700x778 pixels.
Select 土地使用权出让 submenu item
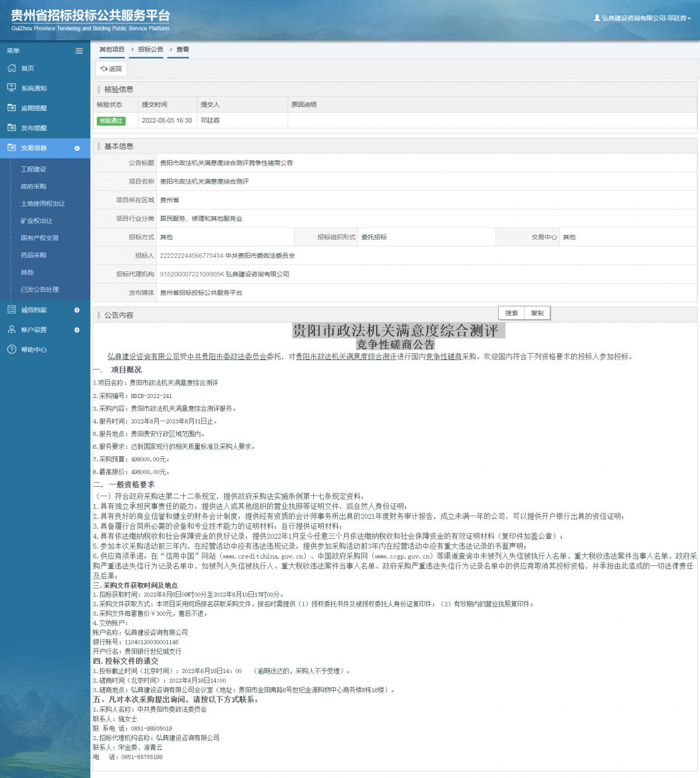point(43,204)
